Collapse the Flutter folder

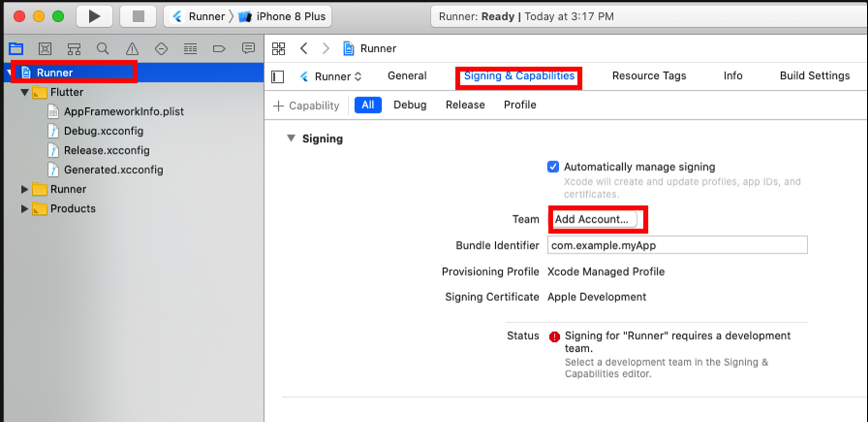click(25, 92)
